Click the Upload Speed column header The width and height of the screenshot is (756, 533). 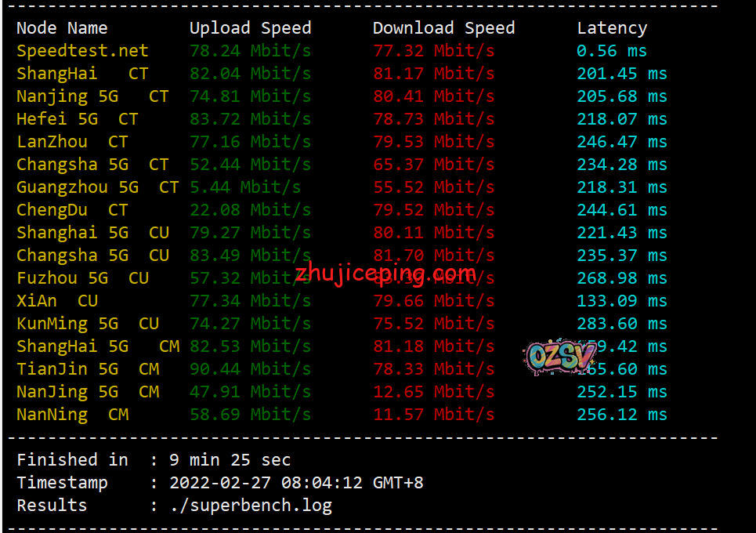click(250, 28)
